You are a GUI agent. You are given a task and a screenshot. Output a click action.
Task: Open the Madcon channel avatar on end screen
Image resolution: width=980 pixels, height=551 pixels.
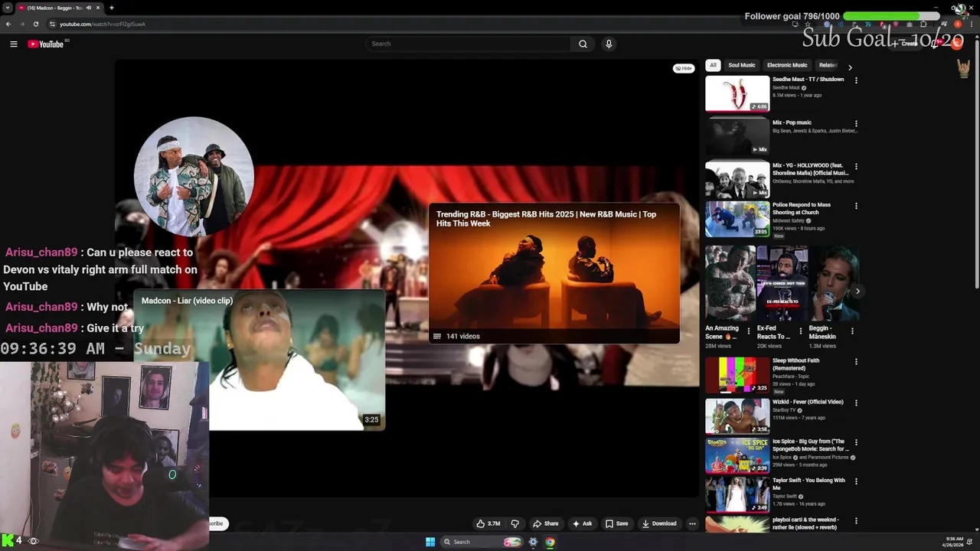[194, 177]
